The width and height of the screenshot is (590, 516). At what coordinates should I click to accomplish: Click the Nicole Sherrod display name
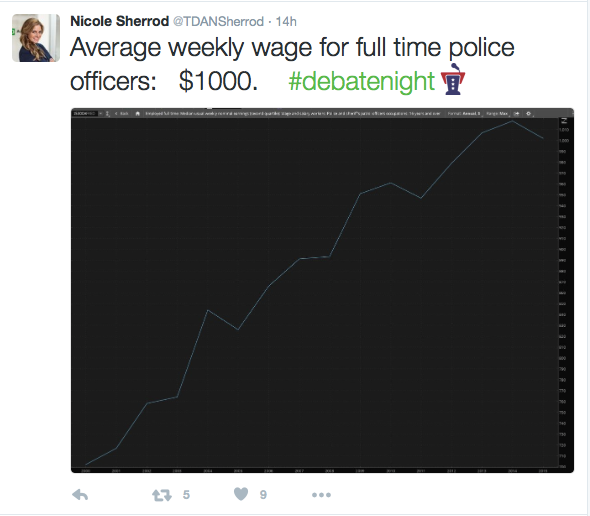120,21
